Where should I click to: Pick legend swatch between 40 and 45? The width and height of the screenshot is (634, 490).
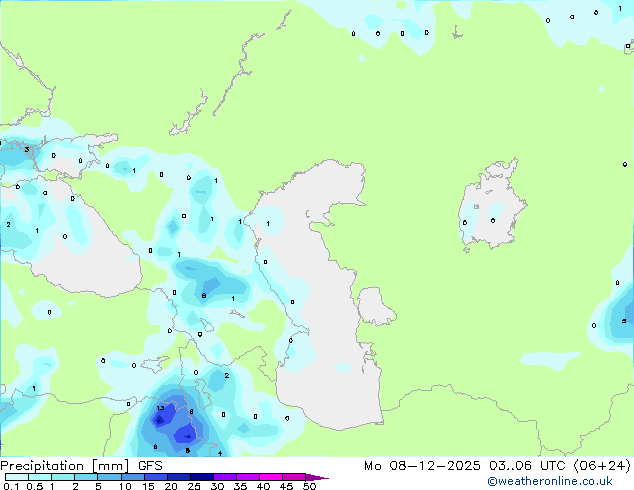(271, 477)
